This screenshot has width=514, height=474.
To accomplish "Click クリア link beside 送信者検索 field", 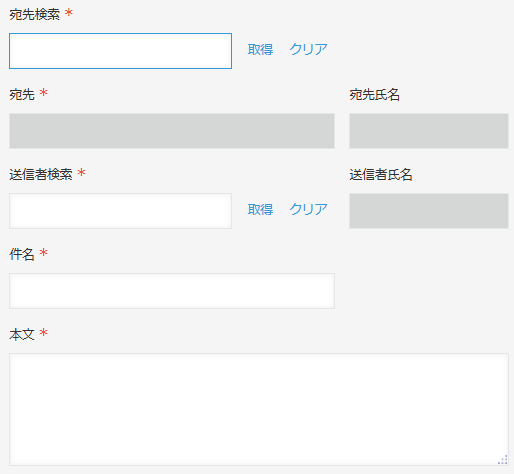I will [x=308, y=209].
